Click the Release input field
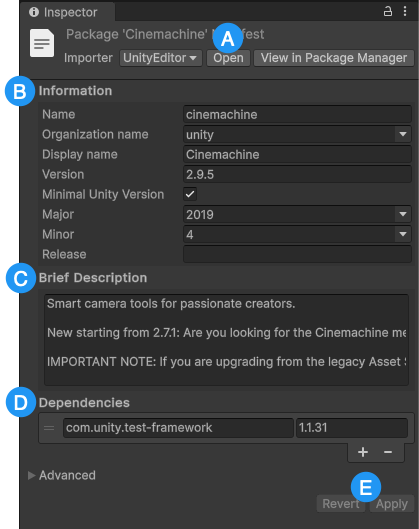The width and height of the screenshot is (419, 529). click(297, 254)
